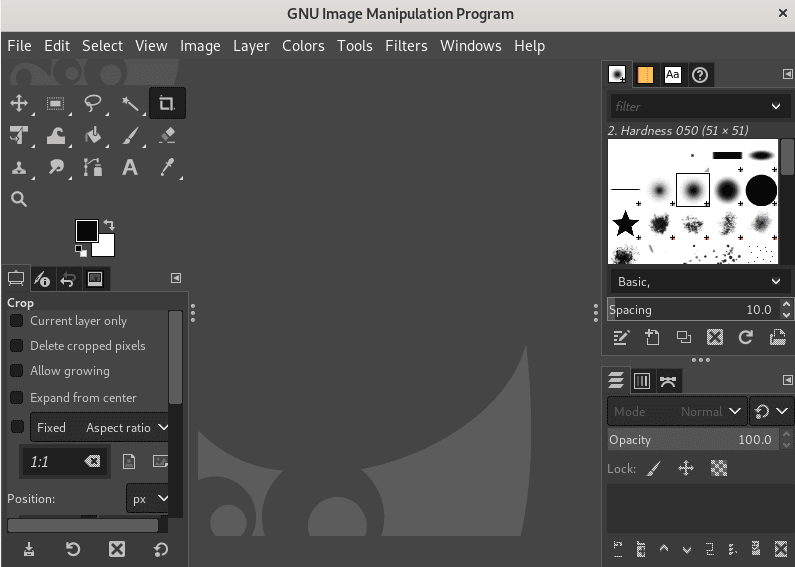The height and width of the screenshot is (567, 795).
Task: Switch to the Fonts tab
Action: point(672,75)
